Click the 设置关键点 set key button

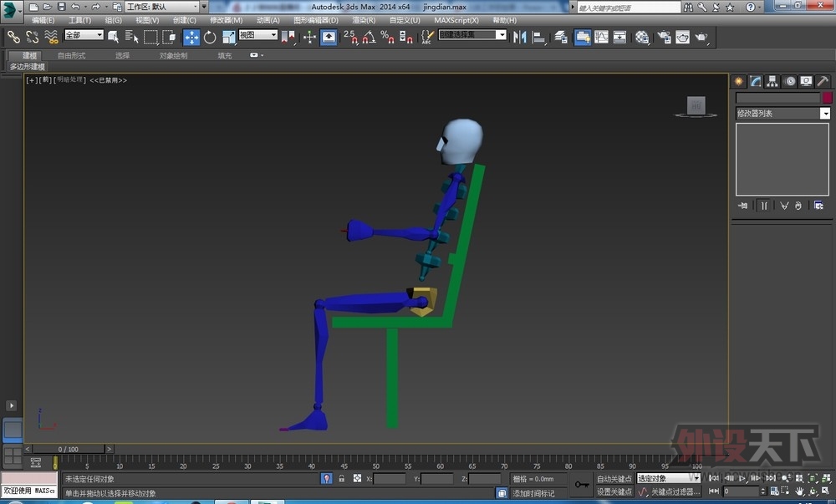[614, 491]
